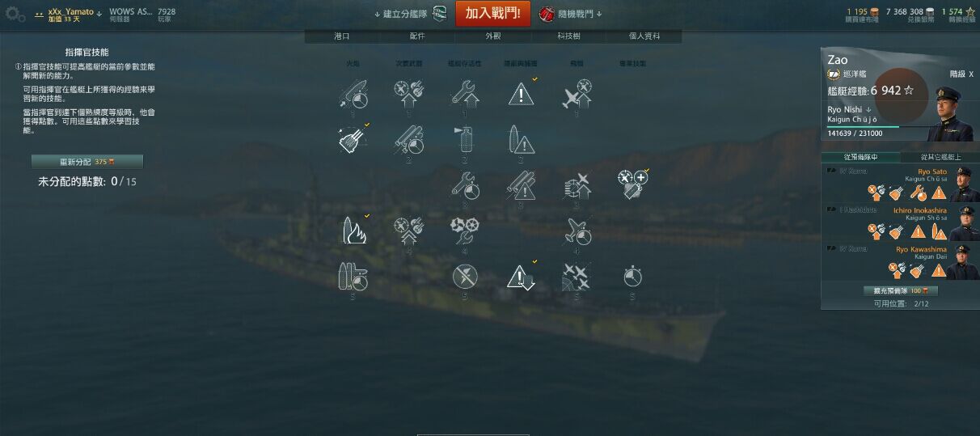Viewport: 980px width, 436px height.
Task: Pick the wrench-with-up-arrow tier 1 skill
Action: tap(464, 95)
